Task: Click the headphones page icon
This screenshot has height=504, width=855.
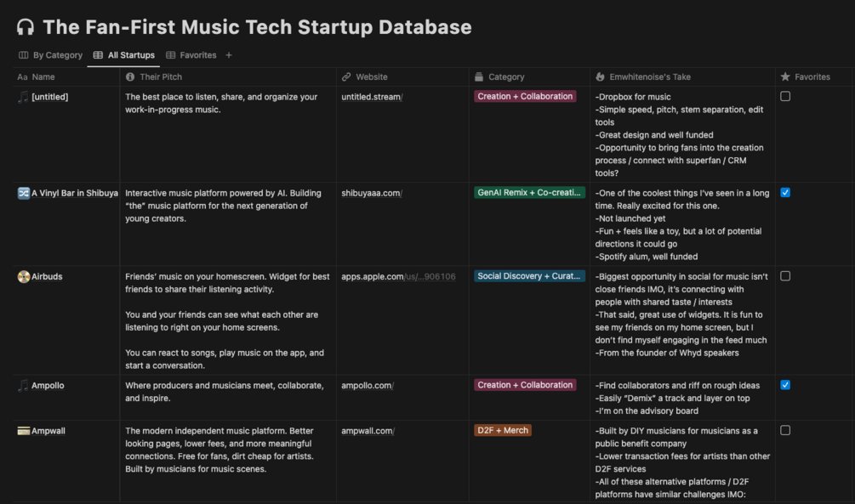Action: coord(26,27)
